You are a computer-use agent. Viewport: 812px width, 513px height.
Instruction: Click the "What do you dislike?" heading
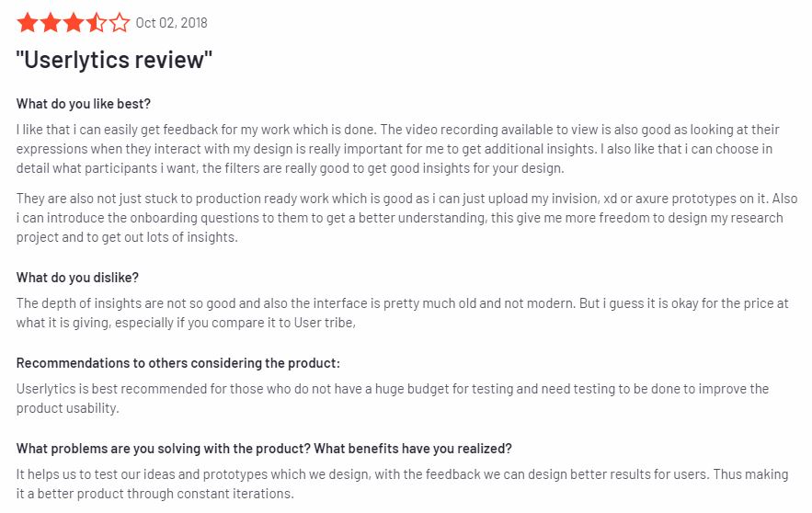tap(77, 278)
